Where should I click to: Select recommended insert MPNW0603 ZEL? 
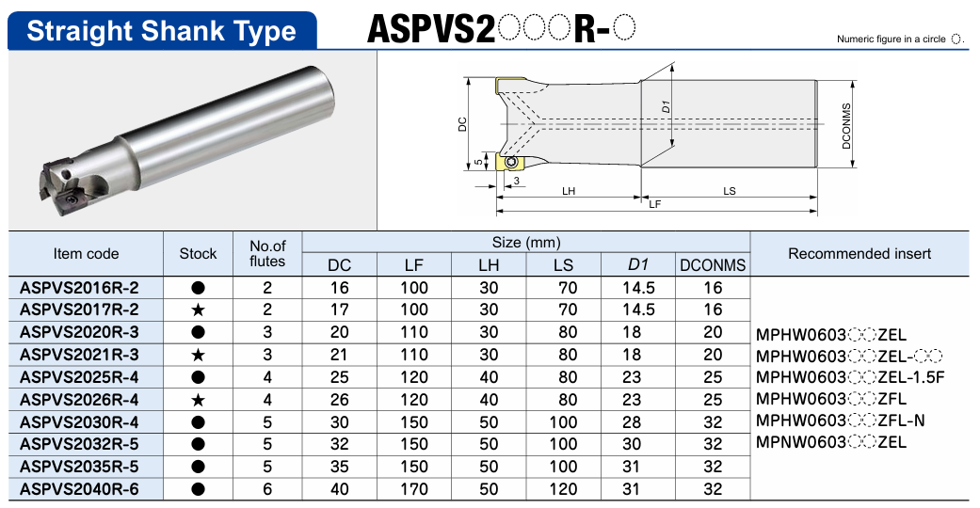coord(830,442)
